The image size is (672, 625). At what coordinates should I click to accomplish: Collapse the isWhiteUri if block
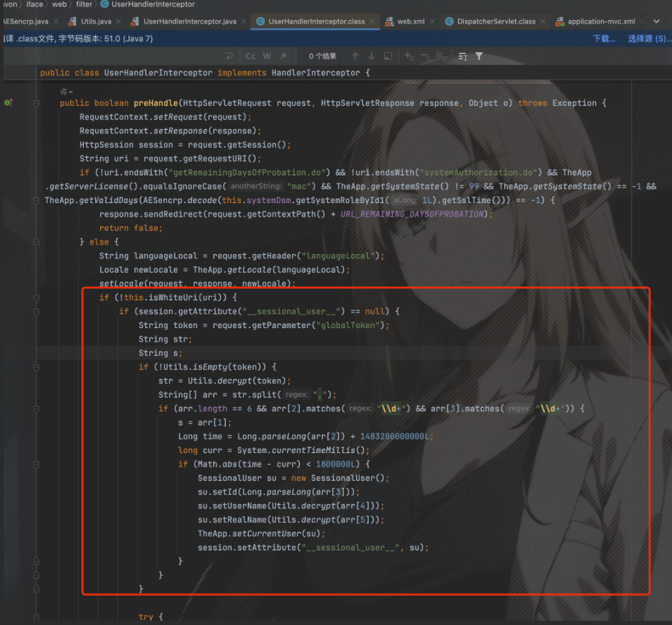[x=36, y=298]
